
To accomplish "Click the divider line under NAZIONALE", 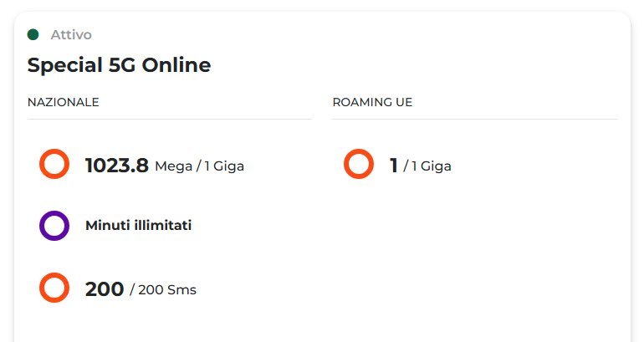I will coord(169,119).
